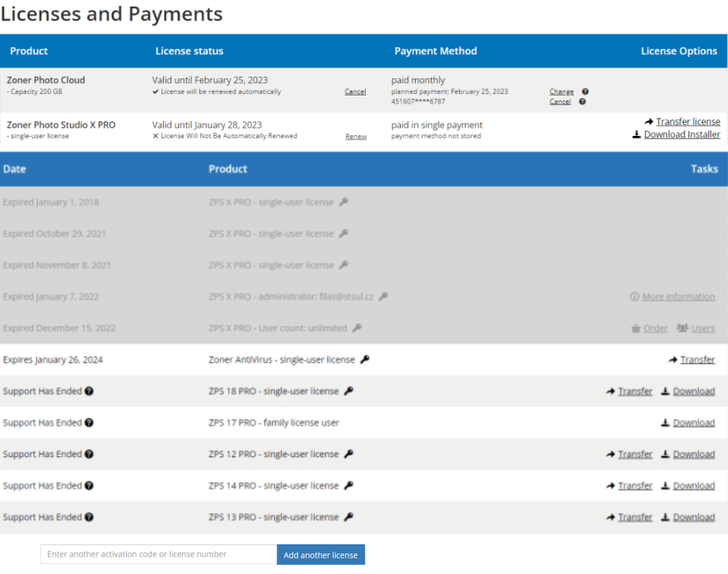Click the info icon beside More information
Viewport: 728px width, 574px height.
point(634,296)
